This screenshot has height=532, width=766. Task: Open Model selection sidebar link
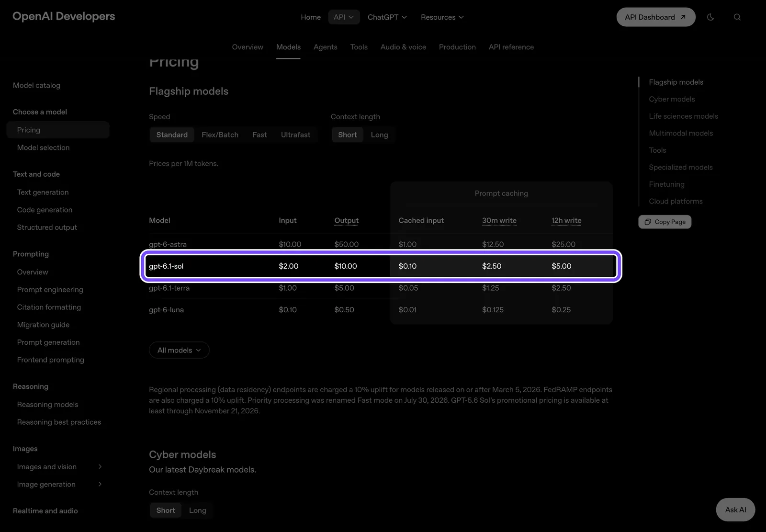click(43, 147)
